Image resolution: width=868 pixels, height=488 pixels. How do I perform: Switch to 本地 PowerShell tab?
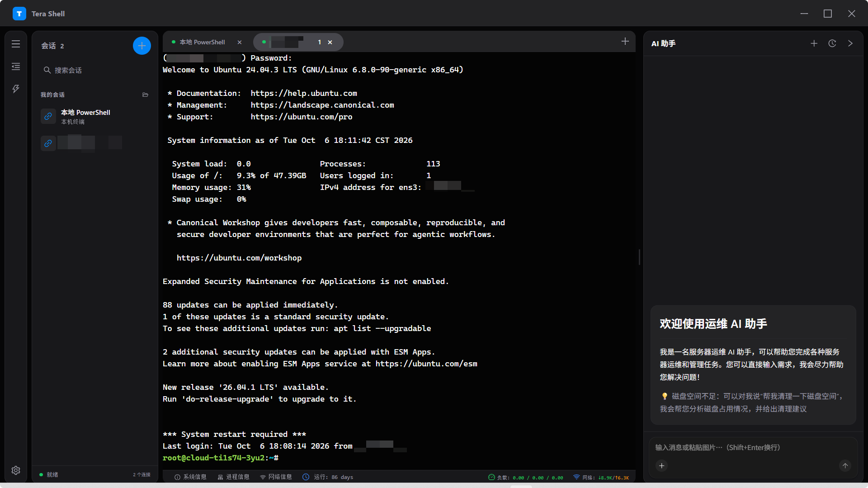click(x=202, y=42)
